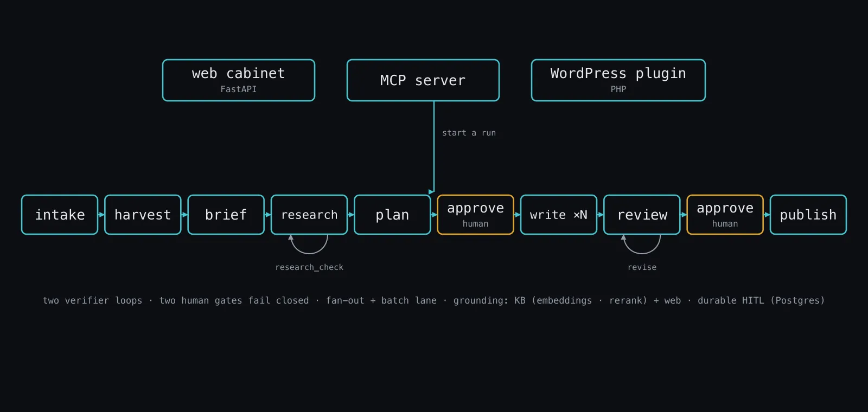Select the review step node
Viewport: 868px width, 412px height.
642,215
